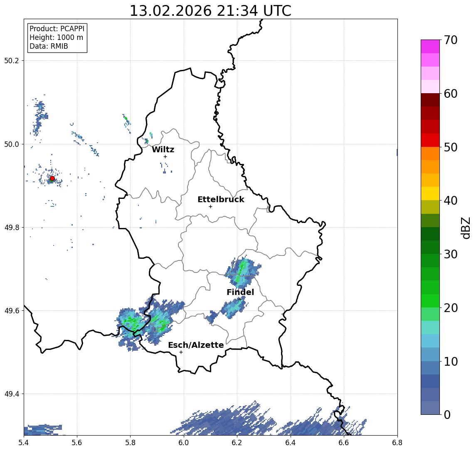This screenshot has width=476, height=451.
Task: Click the 6.4 longitude axis tick label
Action: (291, 443)
